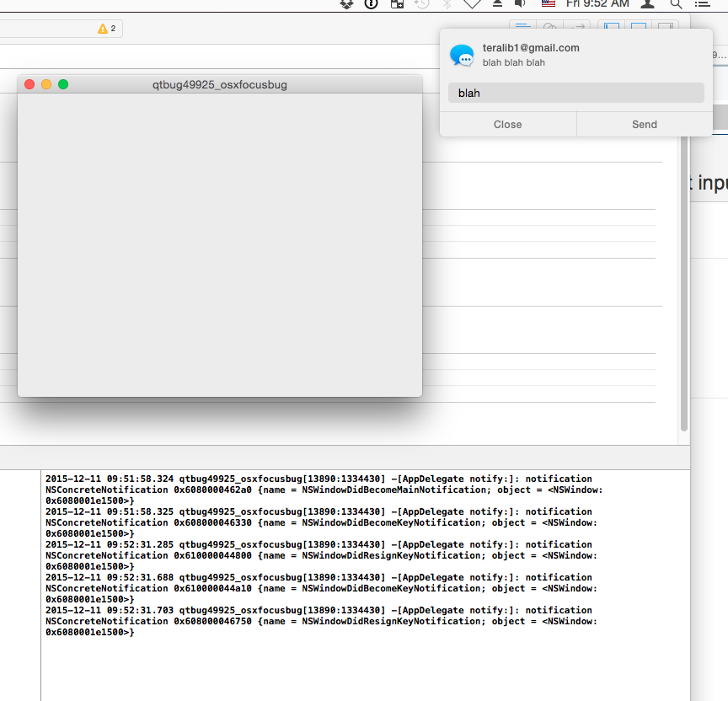
Task: Click the Bluetooth status icon
Action: point(447,3)
